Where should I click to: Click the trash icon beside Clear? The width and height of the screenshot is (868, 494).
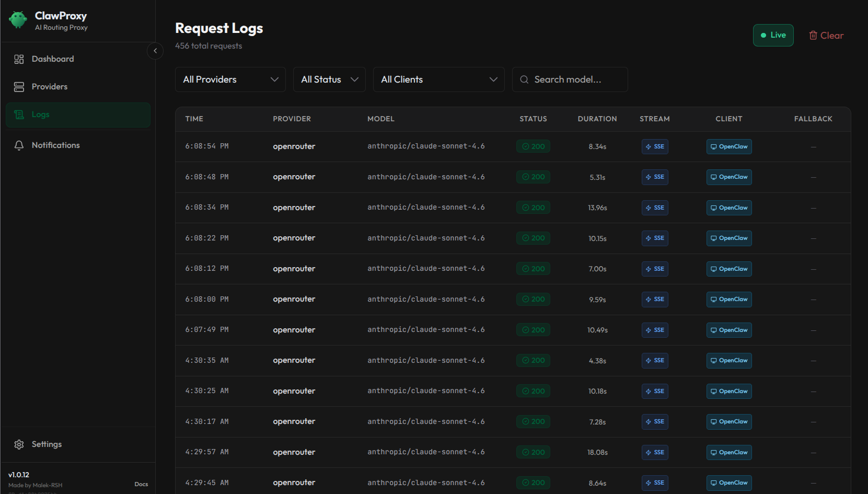pyautogui.click(x=813, y=35)
